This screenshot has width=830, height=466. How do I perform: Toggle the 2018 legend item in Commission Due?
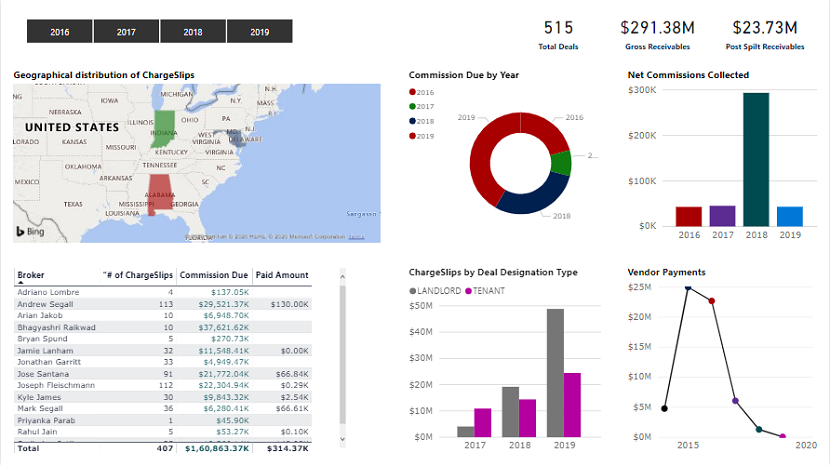pos(424,120)
